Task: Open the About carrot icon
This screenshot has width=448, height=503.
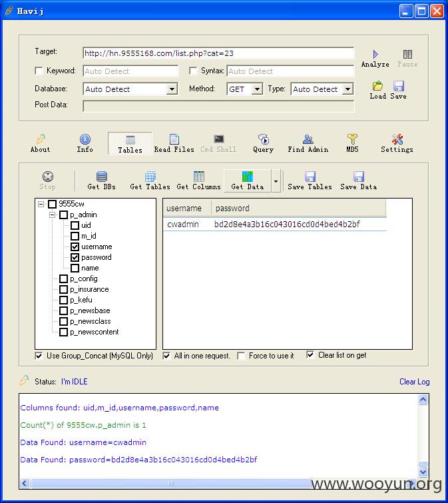Action: (x=41, y=139)
